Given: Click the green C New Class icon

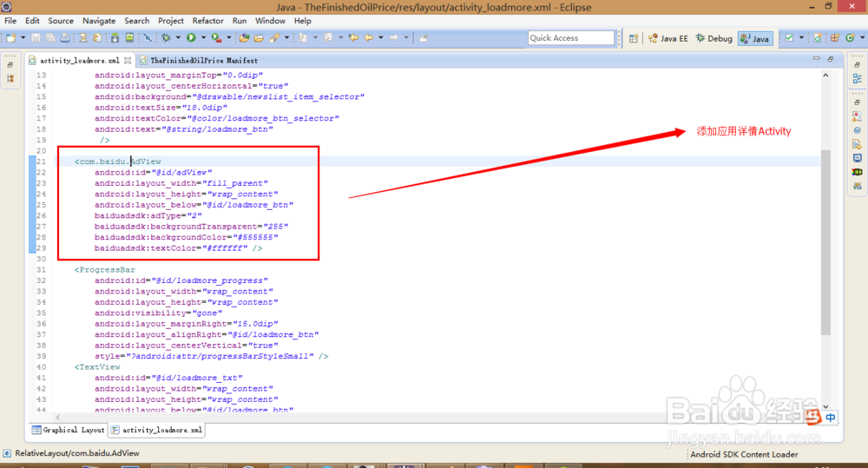Looking at the screenshot, I should point(850,37).
